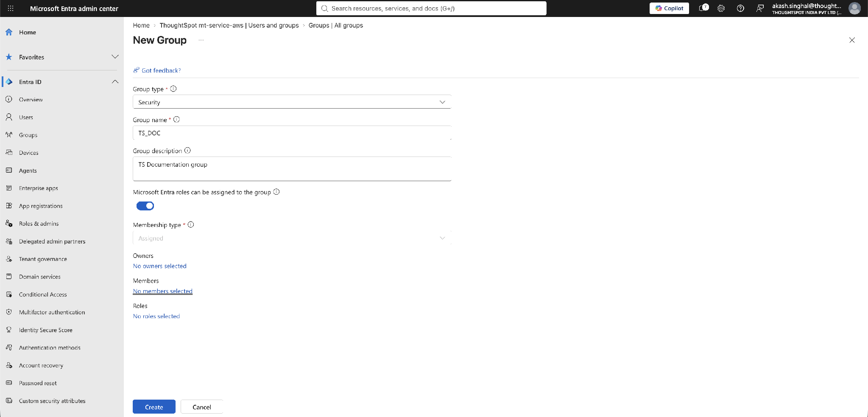
Task: Click the Favorites star icon
Action: pos(9,57)
